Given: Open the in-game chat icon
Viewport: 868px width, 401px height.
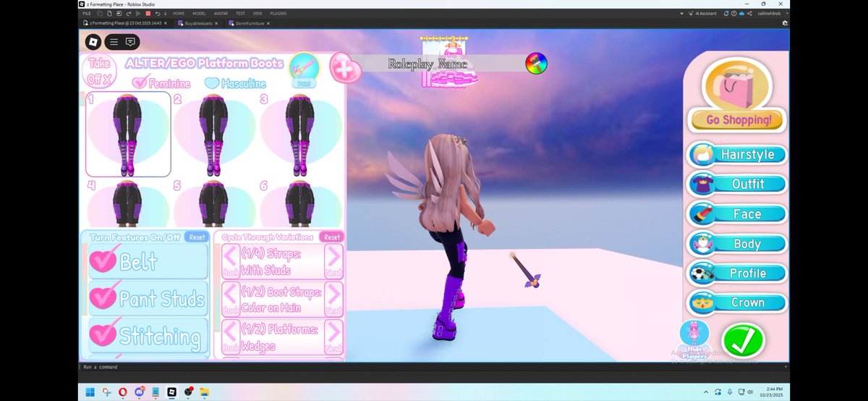Looking at the screenshot, I should pos(131,42).
